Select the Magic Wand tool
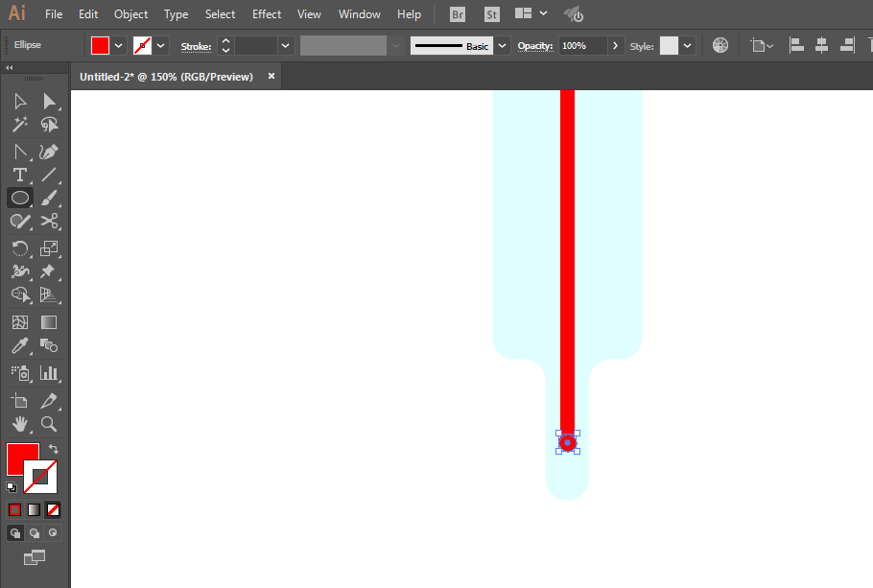The height and width of the screenshot is (588, 873). click(20, 124)
